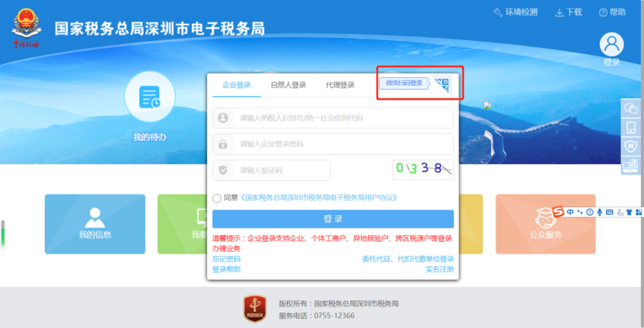Click the 党政机关 footer badge
Image resolution: width=644 pixels, height=328 pixels.
pyautogui.click(x=255, y=309)
